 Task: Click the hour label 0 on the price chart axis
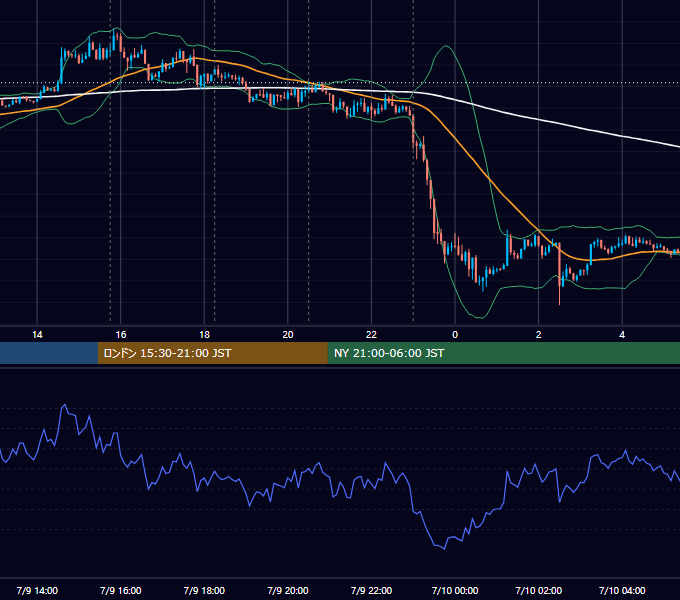click(x=455, y=335)
